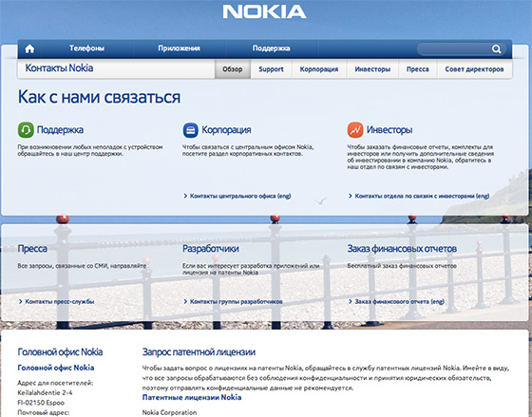Image resolution: width=532 pixels, height=417 pixels.
Task: Click the green Поддержка headset icon
Action: tap(26, 130)
